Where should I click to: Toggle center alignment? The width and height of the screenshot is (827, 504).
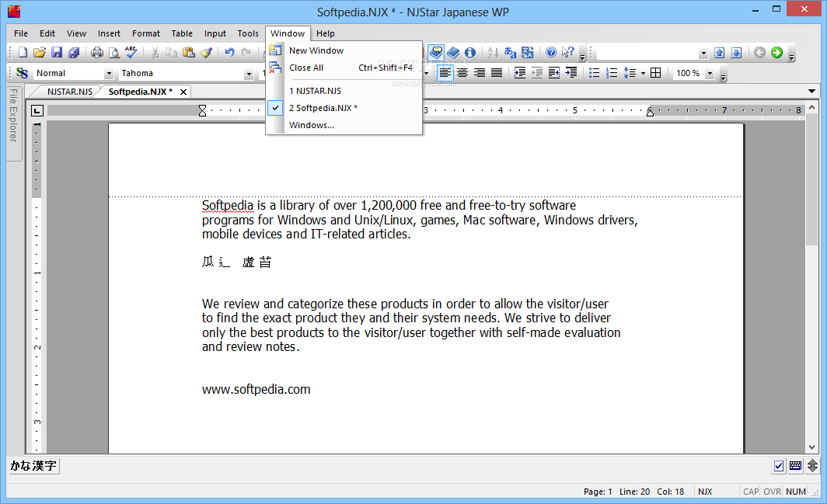(462, 73)
